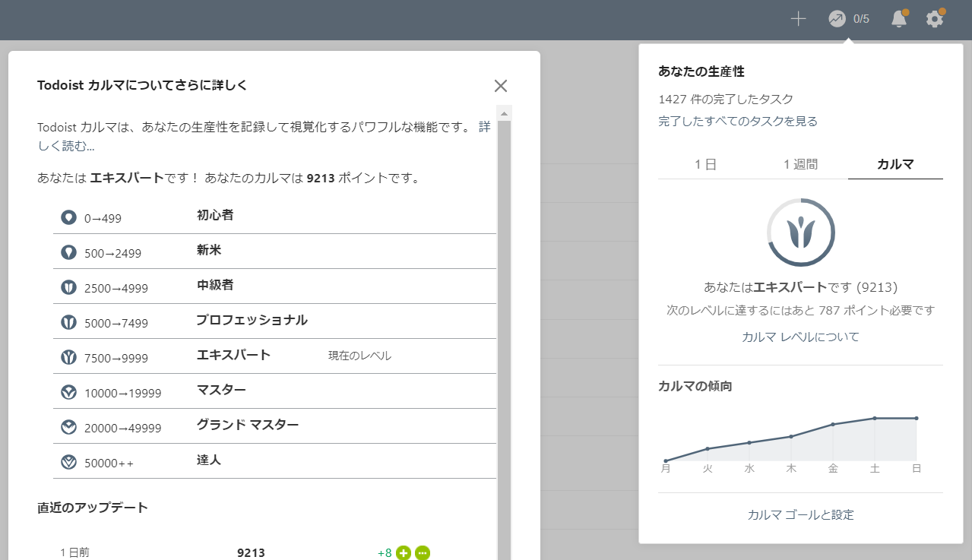Click the プロフェッショナル level badge icon
Screen dimensions: 972x560
(69, 322)
